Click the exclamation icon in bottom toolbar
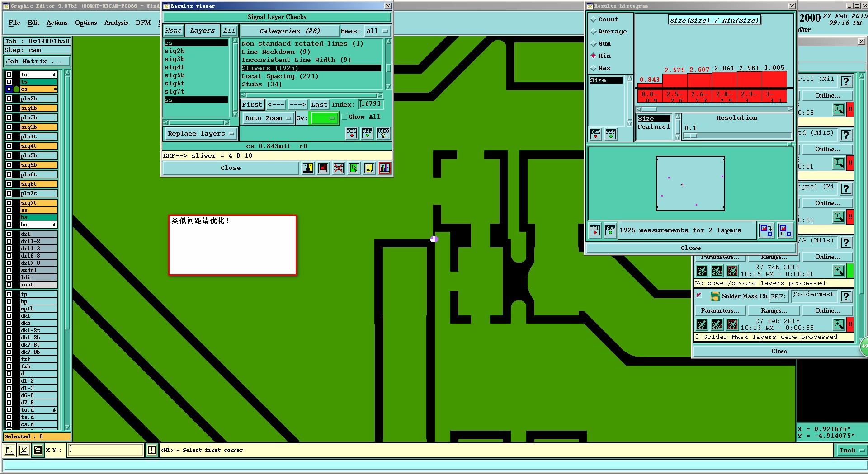Screen dimensions: 868x474 point(151,450)
